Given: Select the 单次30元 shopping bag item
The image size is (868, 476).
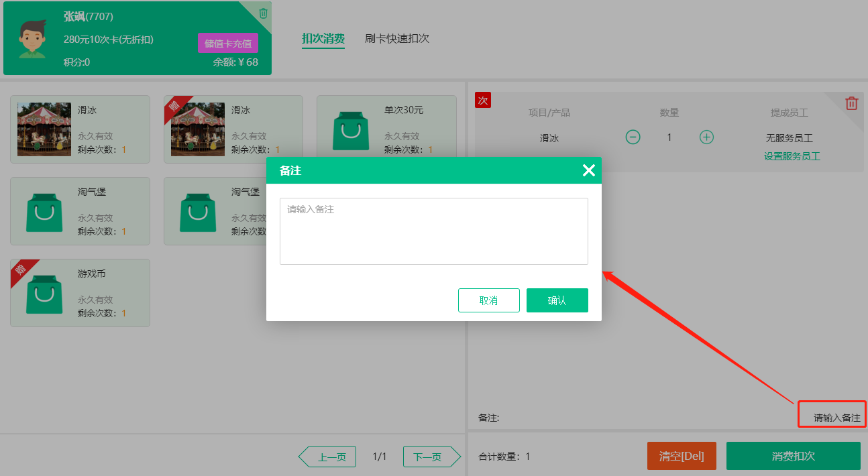Looking at the screenshot, I should coord(351,129).
